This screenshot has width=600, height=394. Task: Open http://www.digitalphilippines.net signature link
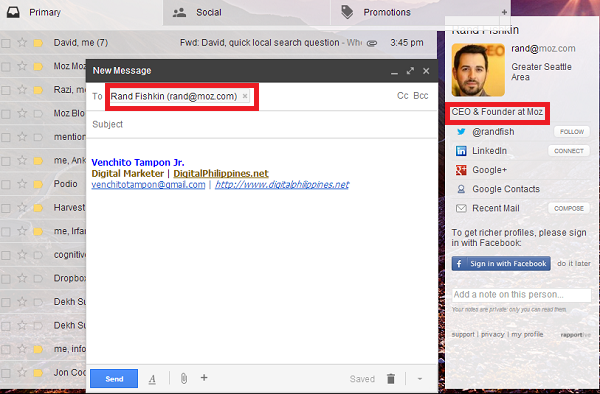[282, 185]
